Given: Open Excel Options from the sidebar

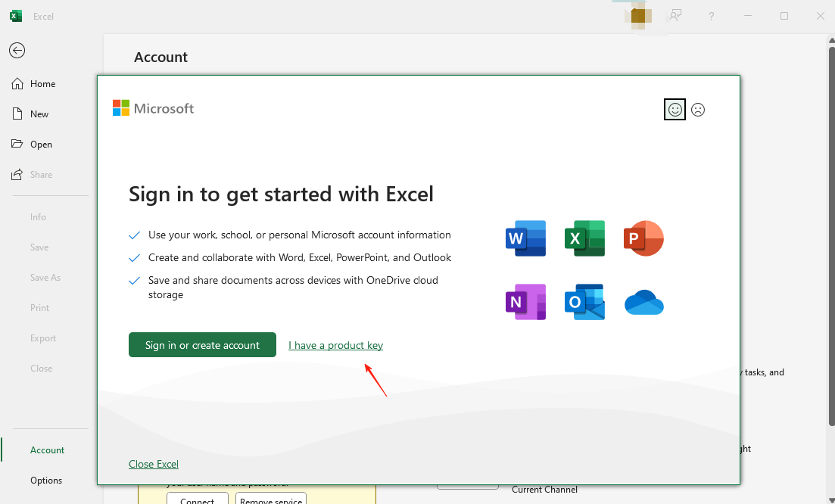Looking at the screenshot, I should pos(46,480).
